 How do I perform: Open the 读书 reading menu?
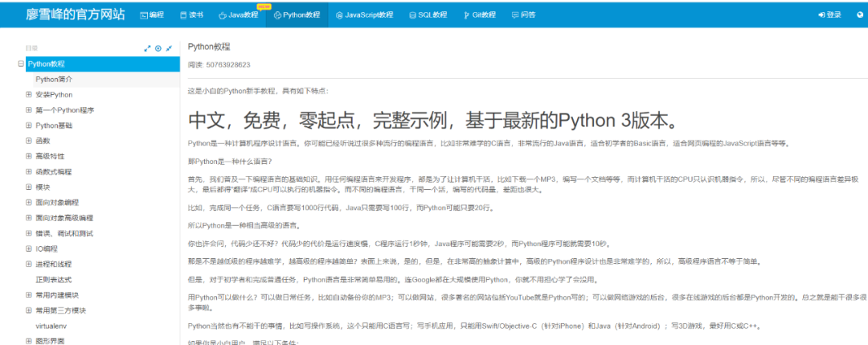point(191,15)
